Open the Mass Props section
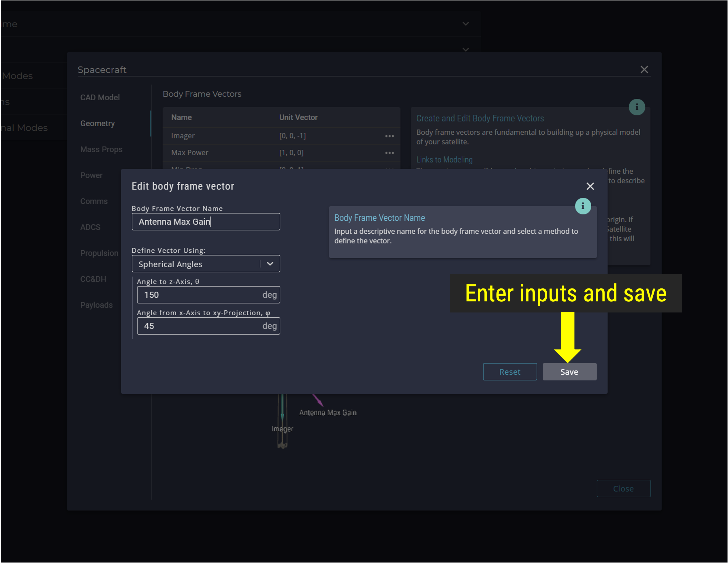 click(101, 149)
